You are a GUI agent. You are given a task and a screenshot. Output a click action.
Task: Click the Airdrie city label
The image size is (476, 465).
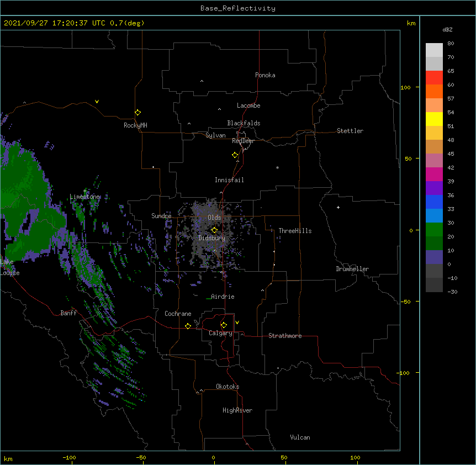[223, 297]
